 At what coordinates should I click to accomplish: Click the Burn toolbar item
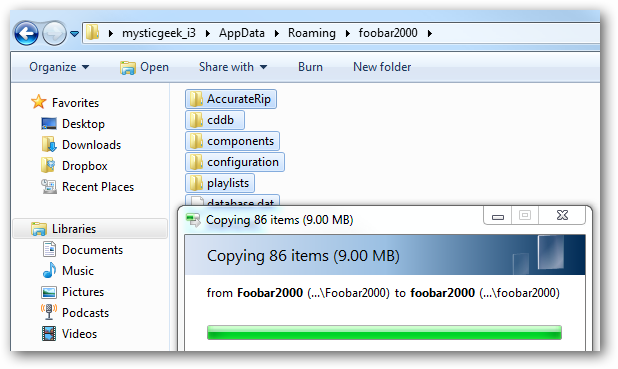(x=310, y=67)
